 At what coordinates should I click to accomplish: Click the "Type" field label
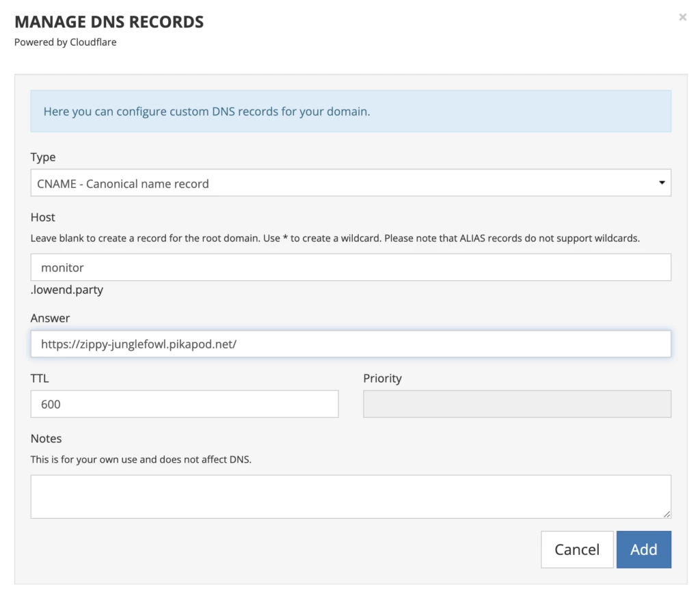pos(43,157)
